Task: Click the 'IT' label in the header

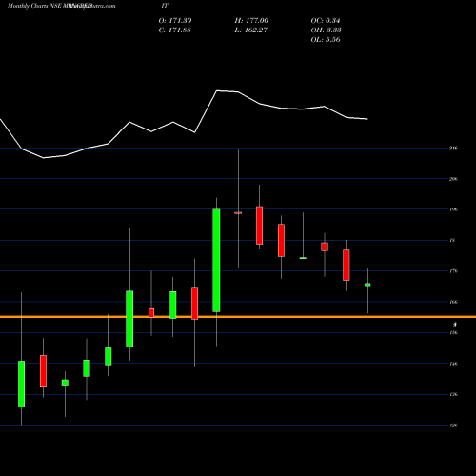Action: 165,6
